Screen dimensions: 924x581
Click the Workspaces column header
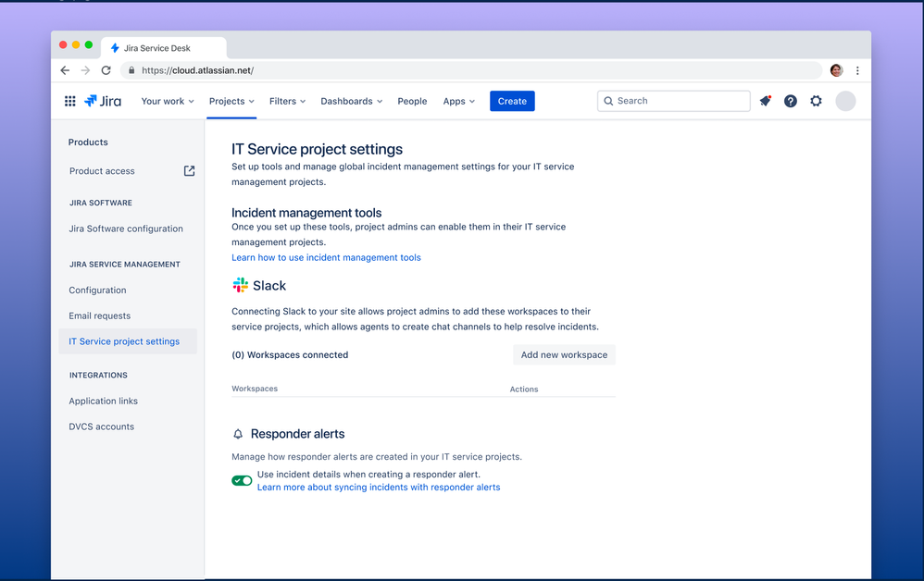[255, 389]
